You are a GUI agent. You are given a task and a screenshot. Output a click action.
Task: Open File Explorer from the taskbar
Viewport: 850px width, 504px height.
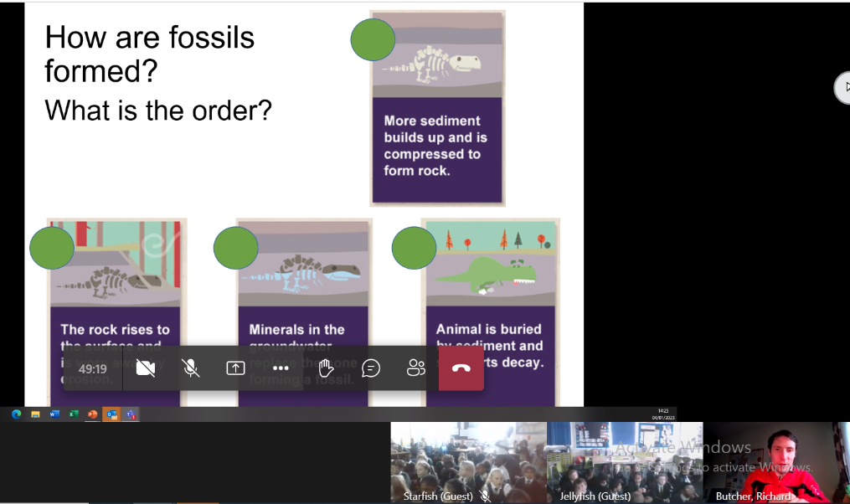35,414
